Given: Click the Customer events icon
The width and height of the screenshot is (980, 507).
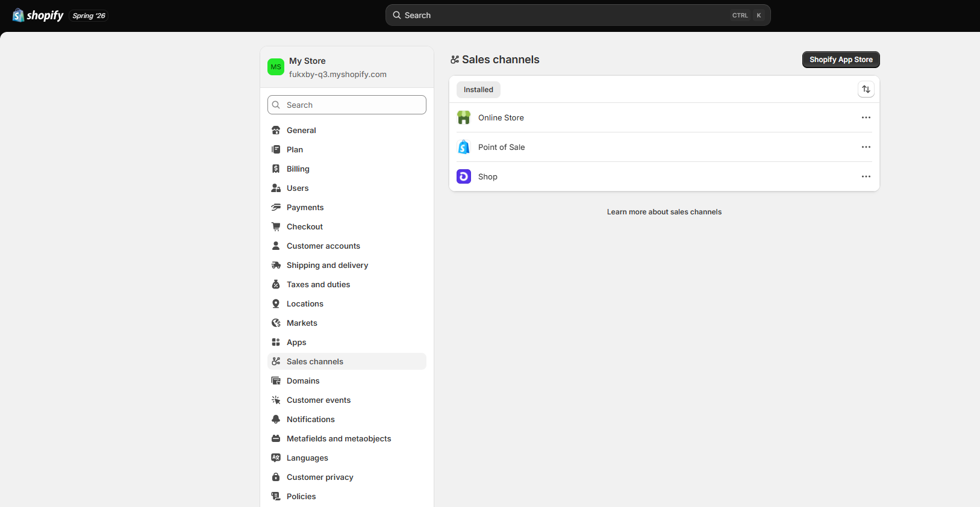Looking at the screenshot, I should (x=276, y=400).
